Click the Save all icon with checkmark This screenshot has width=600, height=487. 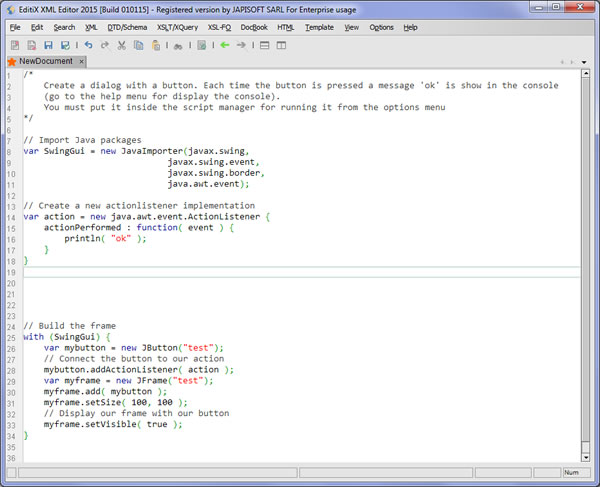(65, 46)
